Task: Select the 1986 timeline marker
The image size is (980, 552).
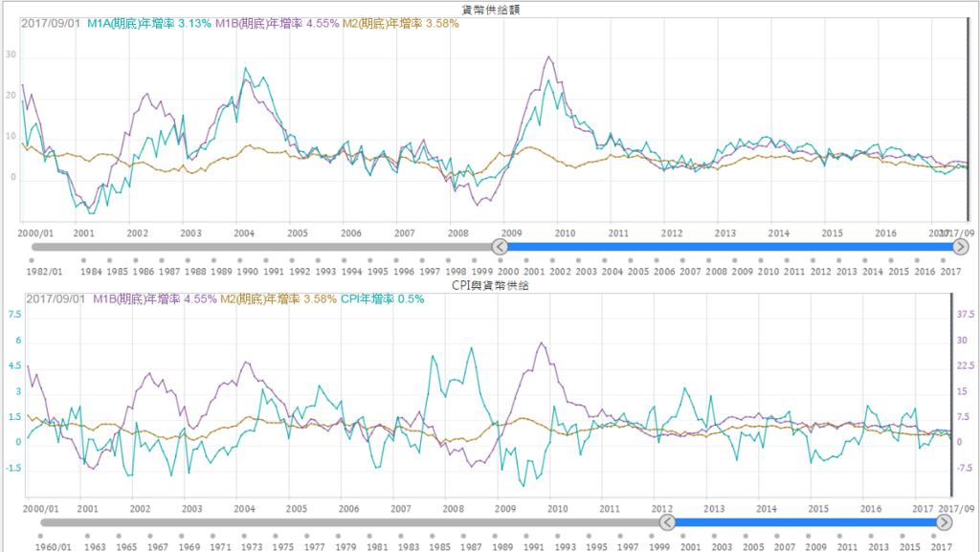Action: click(x=136, y=260)
